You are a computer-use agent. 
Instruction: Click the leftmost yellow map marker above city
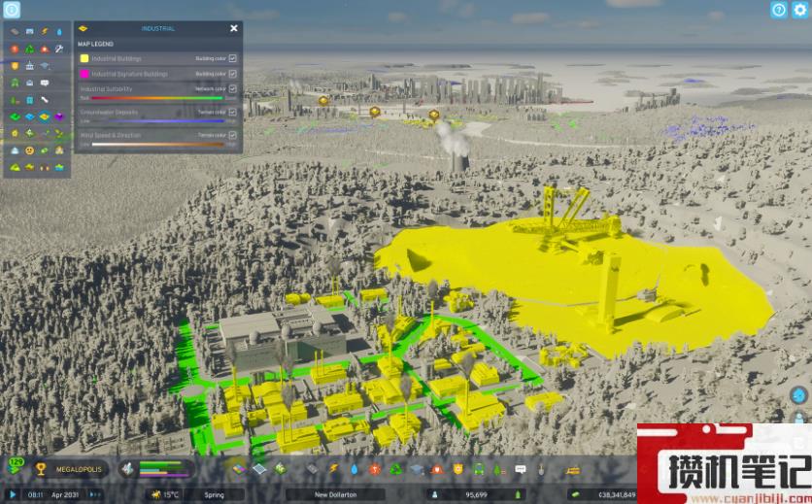(x=323, y=100)
